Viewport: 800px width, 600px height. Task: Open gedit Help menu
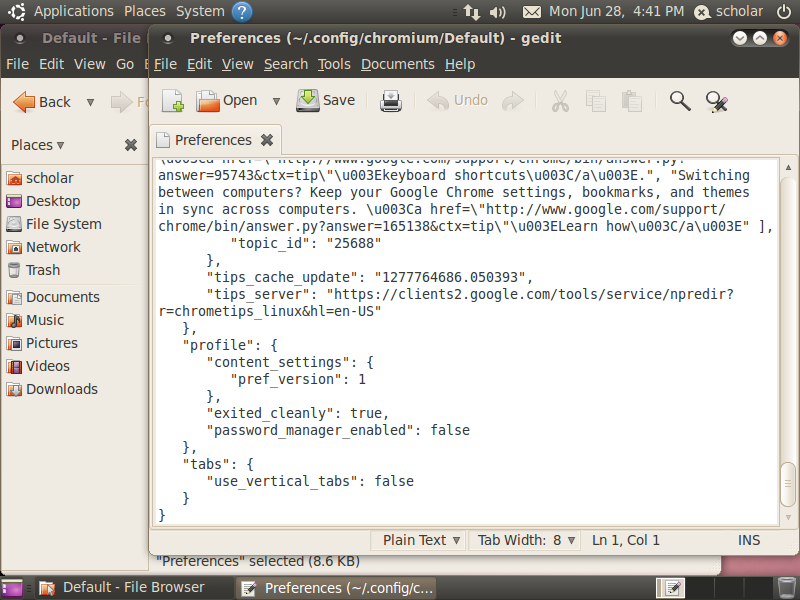pos(460,64)
